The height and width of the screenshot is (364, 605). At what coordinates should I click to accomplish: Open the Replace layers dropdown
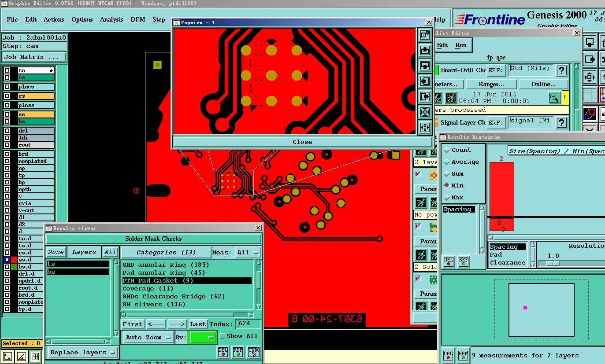(x=83, y=353)
